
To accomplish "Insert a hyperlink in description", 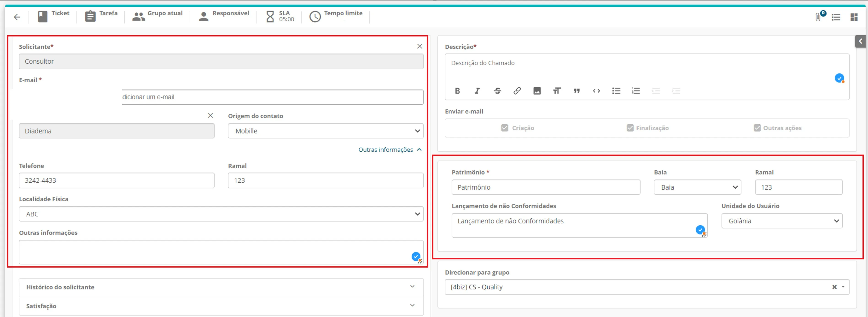I will 517,91.
